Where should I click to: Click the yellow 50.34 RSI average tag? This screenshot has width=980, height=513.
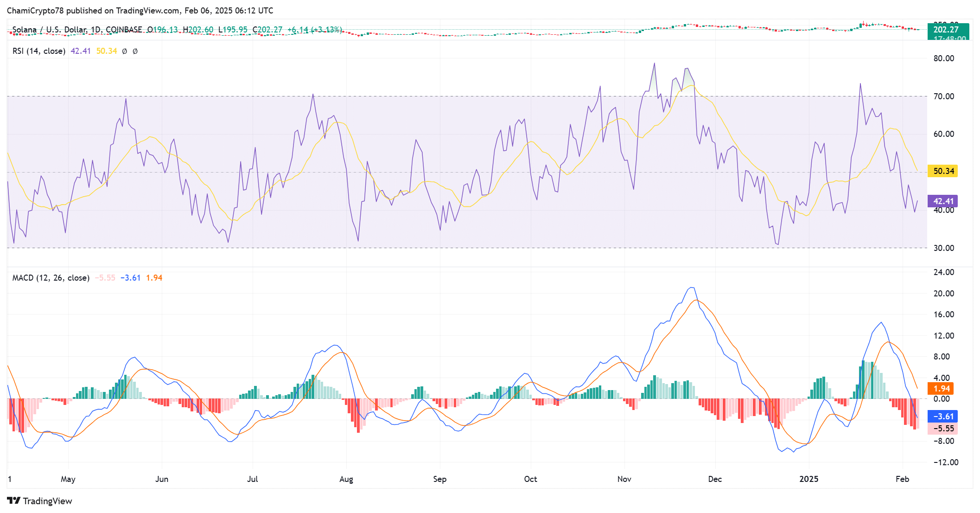[943, 171]
